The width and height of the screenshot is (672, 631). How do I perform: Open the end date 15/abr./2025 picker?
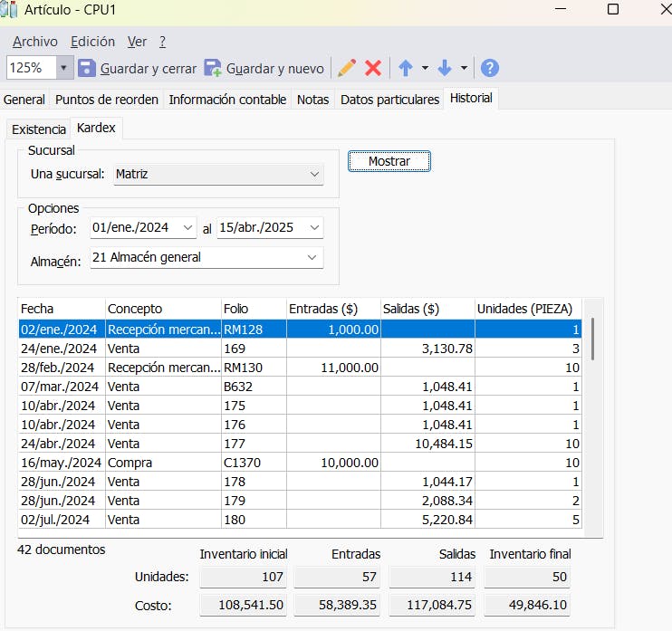point(313,228)
